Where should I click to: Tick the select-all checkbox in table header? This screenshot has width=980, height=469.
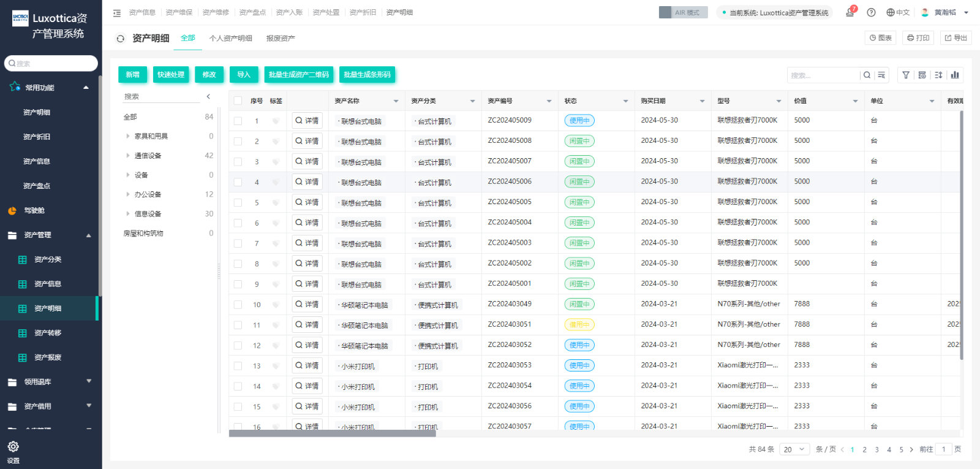238,101
